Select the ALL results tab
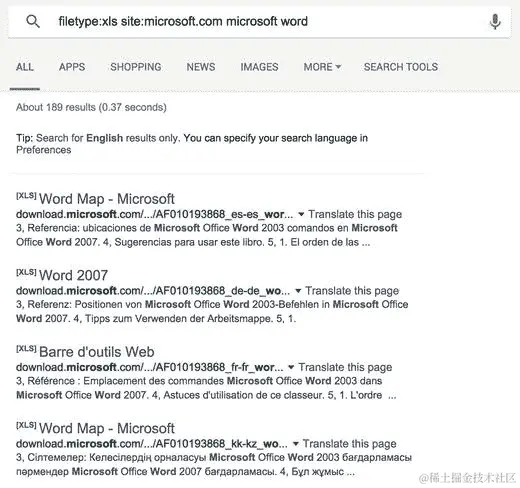Screen dimensions: 520x488 coord(25,67)
